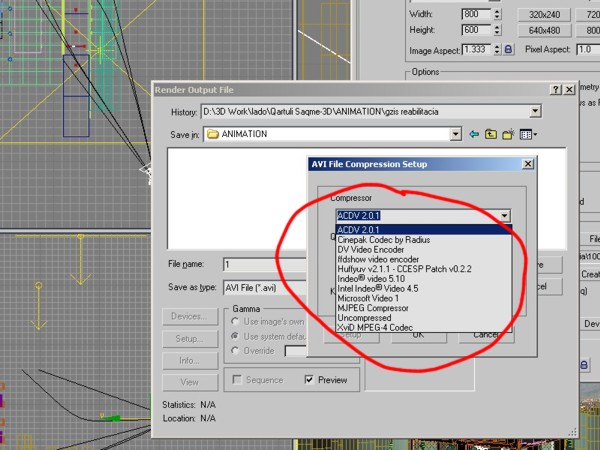
Task: Collapse the Compressor dropdown arrow
Action: pyautogui.click(x=505, y=215)
